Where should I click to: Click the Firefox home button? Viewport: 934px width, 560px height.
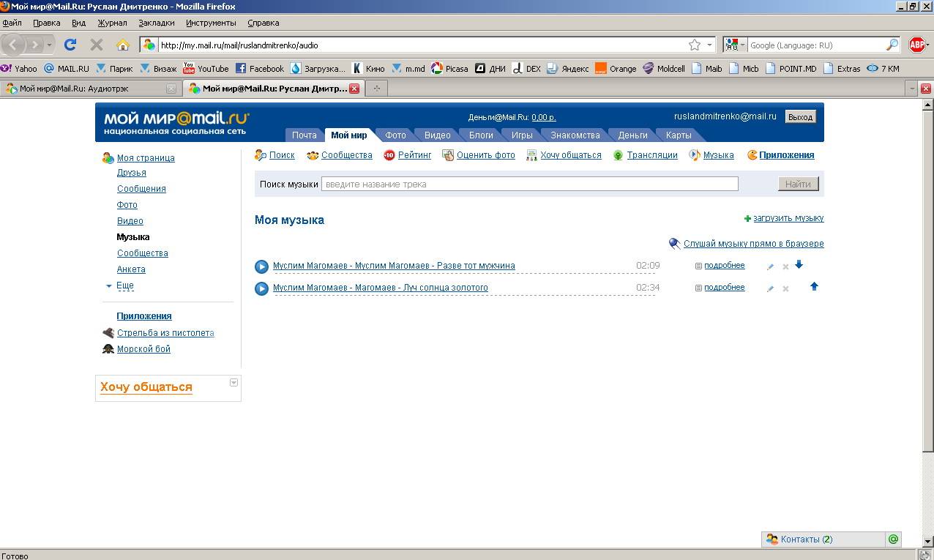point(123,45)
